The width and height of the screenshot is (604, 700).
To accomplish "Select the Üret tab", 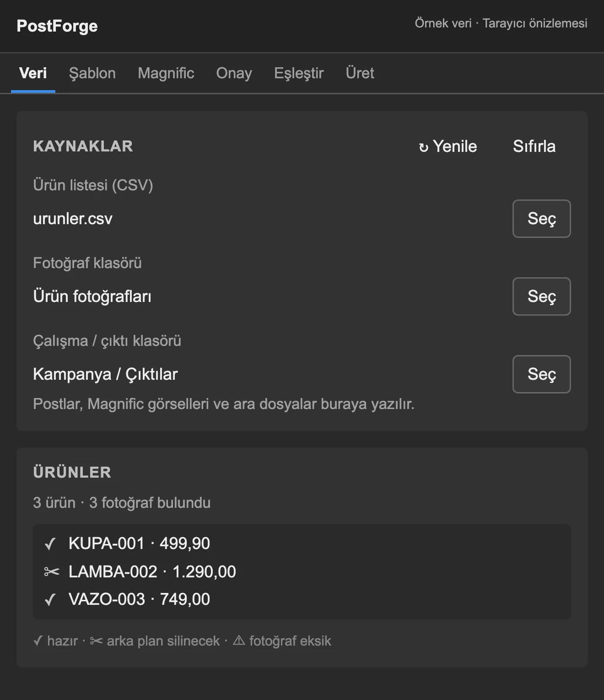I will click(360, 73).
